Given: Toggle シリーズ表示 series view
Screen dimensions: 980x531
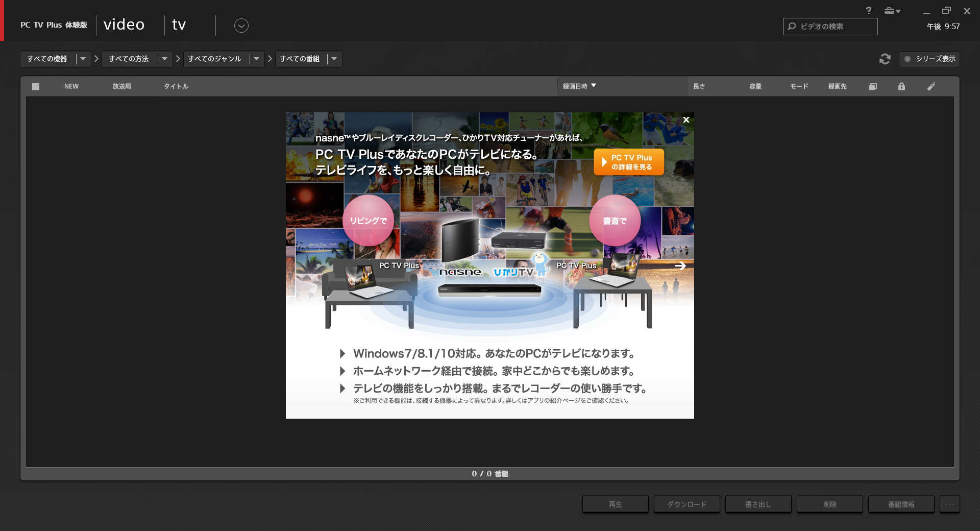Looking at the screenshot, I should pyautogui.click(x=929, y=59).
